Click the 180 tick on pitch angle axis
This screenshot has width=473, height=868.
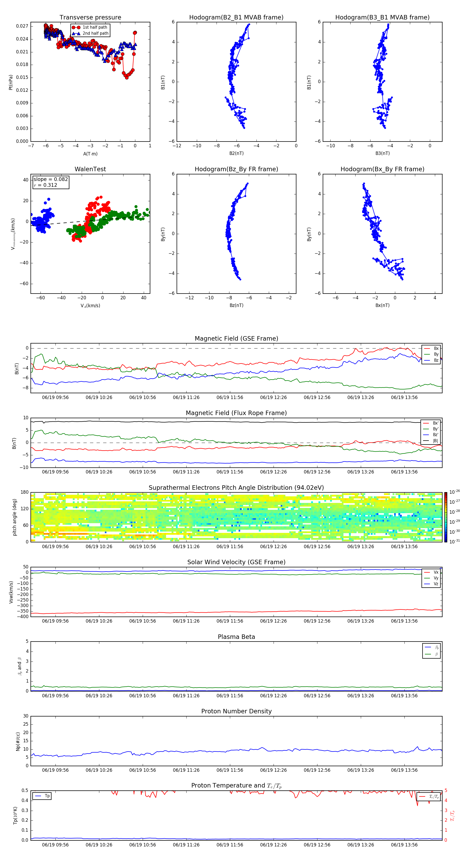[25, 492]
